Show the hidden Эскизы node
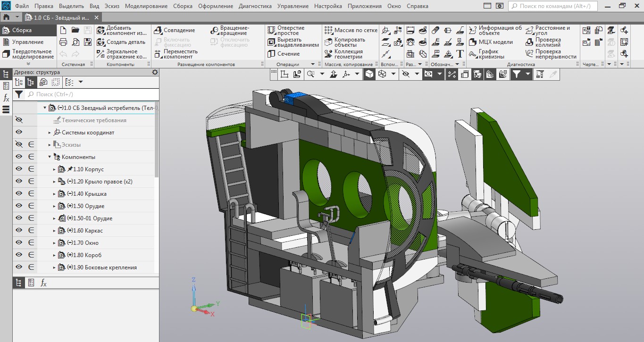Image resolution: width=644 pixels, height=342 pixels. pyautogui.click(x=19, y=145)
